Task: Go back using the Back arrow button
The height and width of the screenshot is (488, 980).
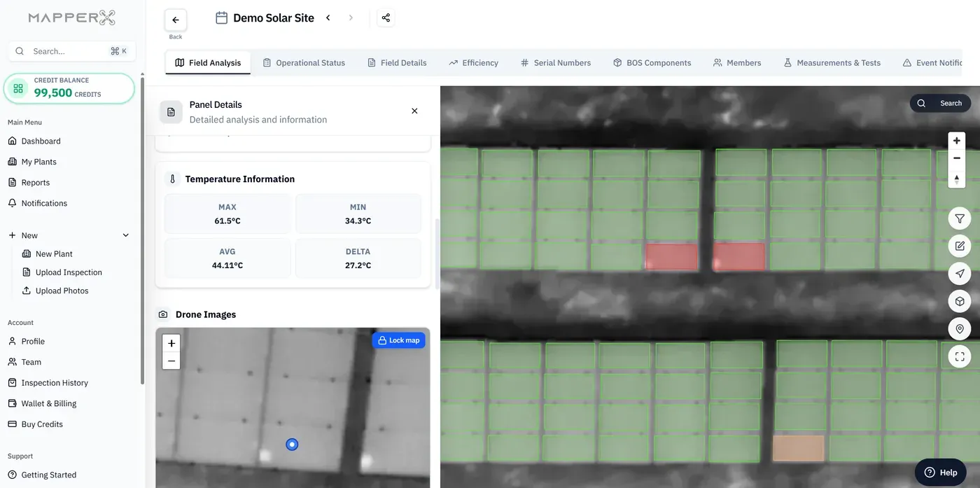Action: pos(176,20)
